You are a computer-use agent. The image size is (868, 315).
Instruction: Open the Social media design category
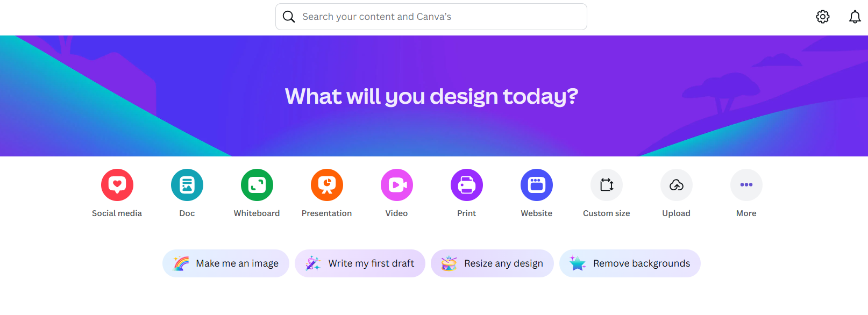[x=117, y=185]
